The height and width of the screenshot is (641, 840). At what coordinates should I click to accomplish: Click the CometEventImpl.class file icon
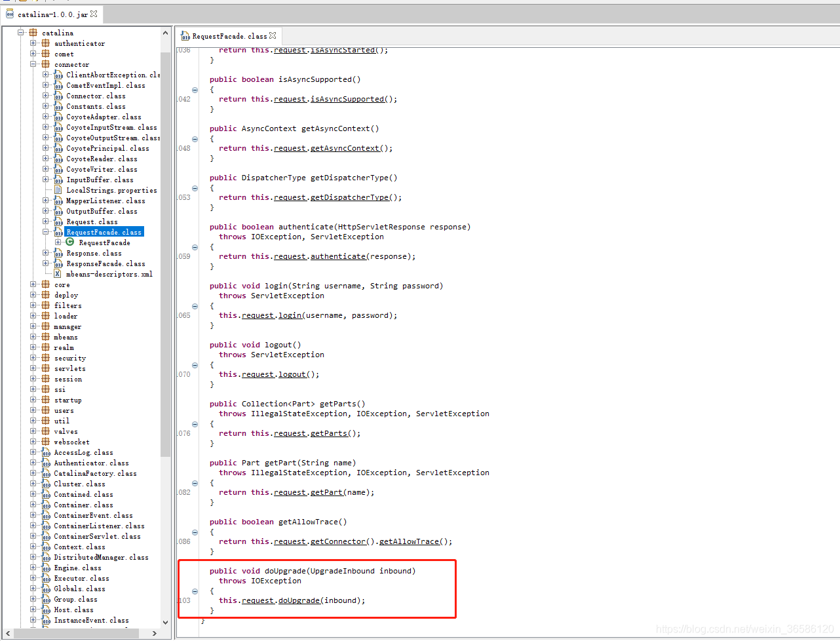click(x=58, y=85)
